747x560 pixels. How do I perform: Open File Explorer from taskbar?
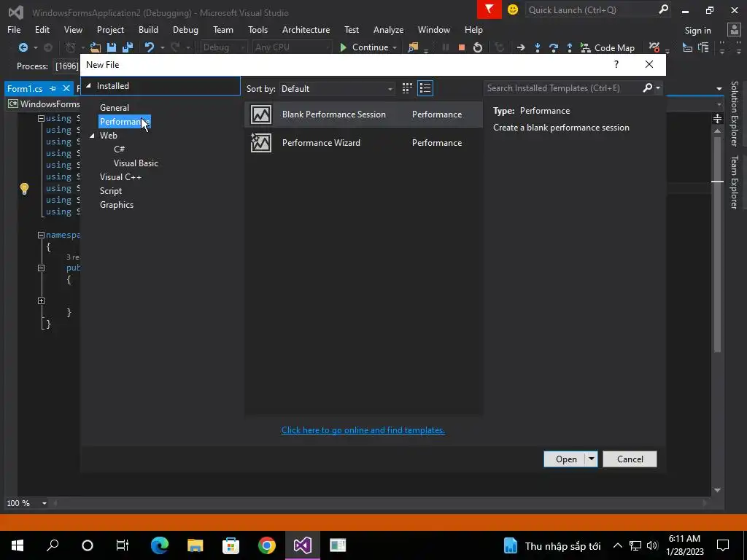(x=196, y=545)
